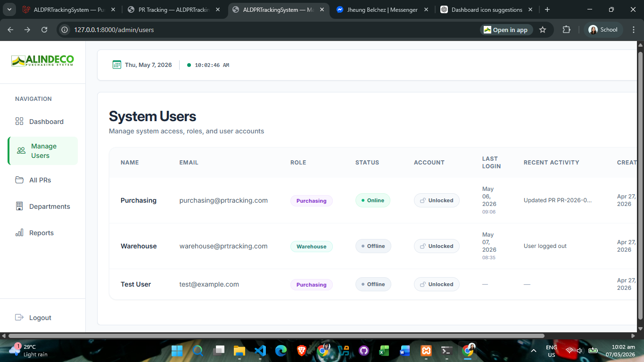644x362 pixels.
Task: Show hidden system tray icons
Action: point(534,351)
